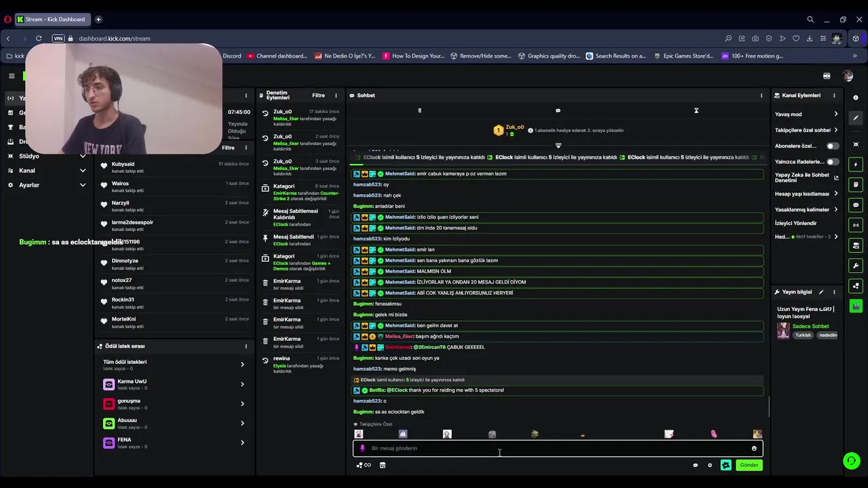The height and width of the screenshot is (488, 868).
Task: Open FENA reward requests
Action: click(x=174, y=443)
